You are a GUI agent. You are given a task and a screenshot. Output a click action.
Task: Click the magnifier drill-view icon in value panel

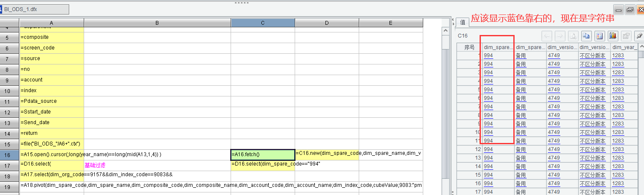pos(574,36)
